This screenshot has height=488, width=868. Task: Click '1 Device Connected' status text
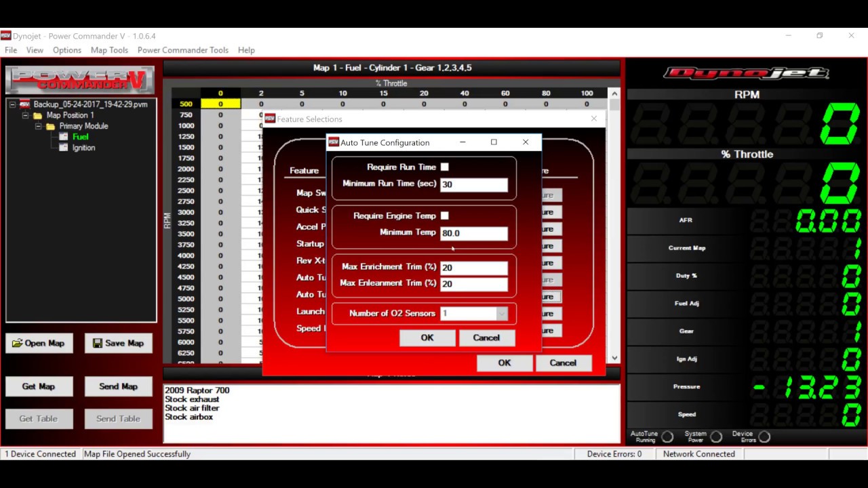click(41, 454)
